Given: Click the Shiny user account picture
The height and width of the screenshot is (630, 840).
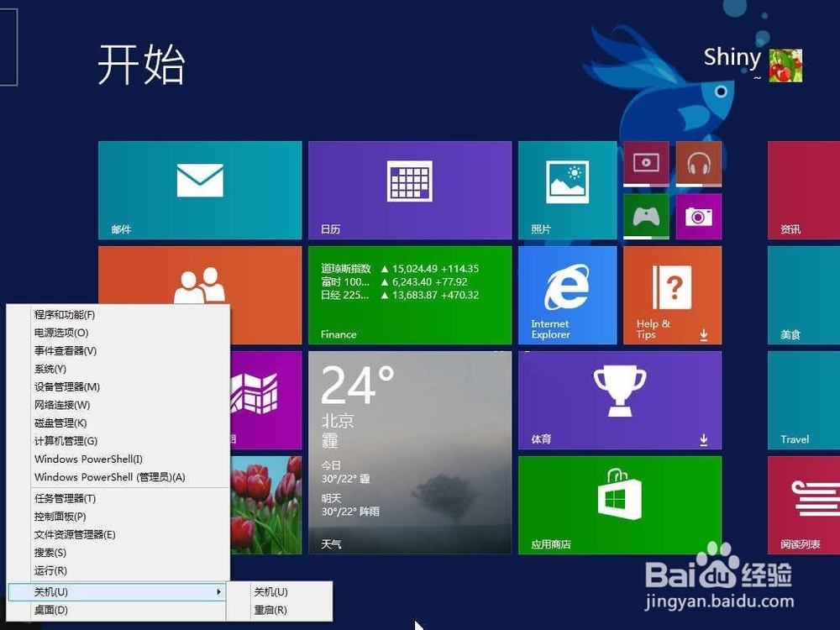Looking at the screenshot, I should click(785, 66).
